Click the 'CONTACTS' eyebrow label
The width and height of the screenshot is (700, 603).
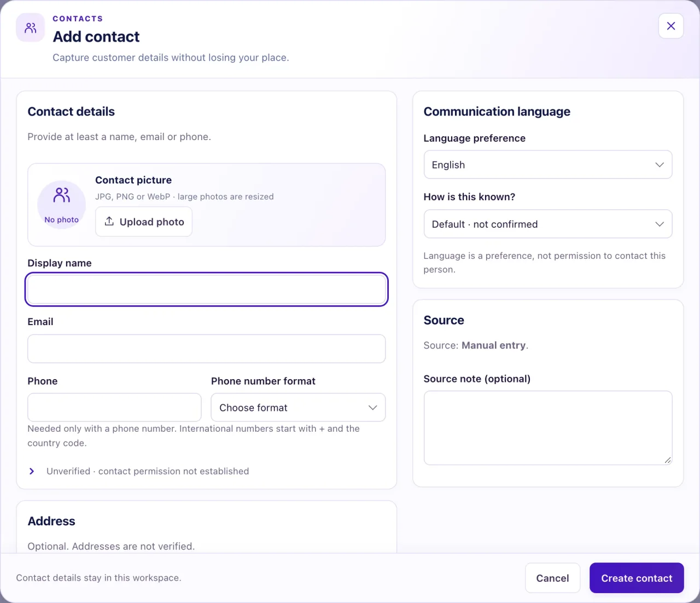[x=78, y=19]
